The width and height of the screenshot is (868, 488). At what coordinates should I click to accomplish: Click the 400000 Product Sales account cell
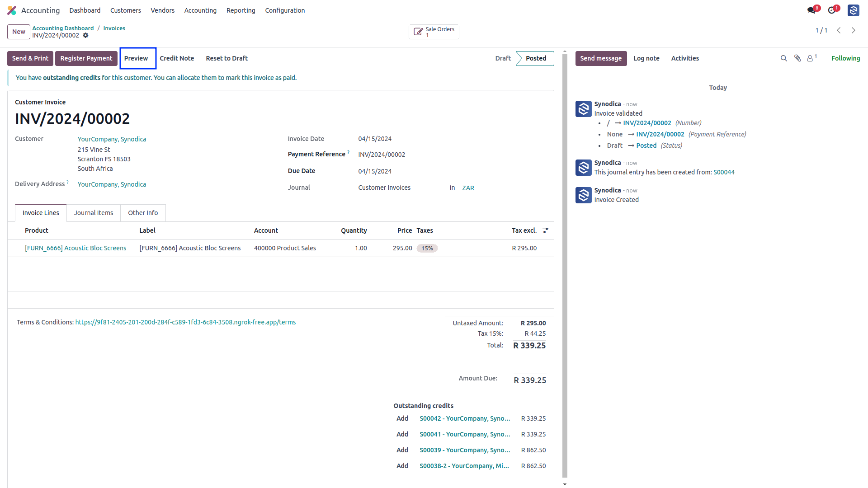click(x=285, y=248)
